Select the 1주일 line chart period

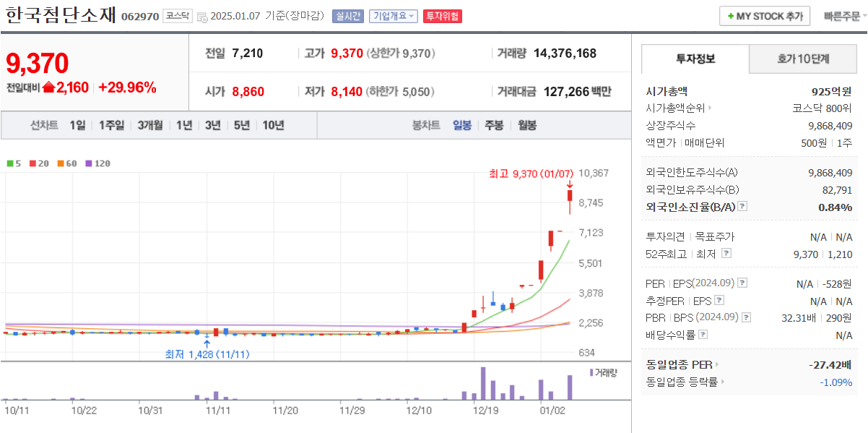click(x=111, y=125)
